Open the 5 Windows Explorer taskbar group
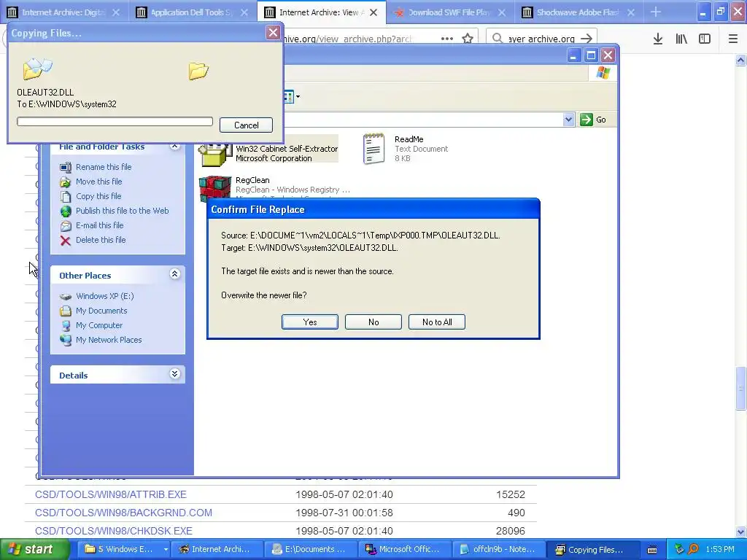This screenshot has width=747, height=560. (123, 550)
